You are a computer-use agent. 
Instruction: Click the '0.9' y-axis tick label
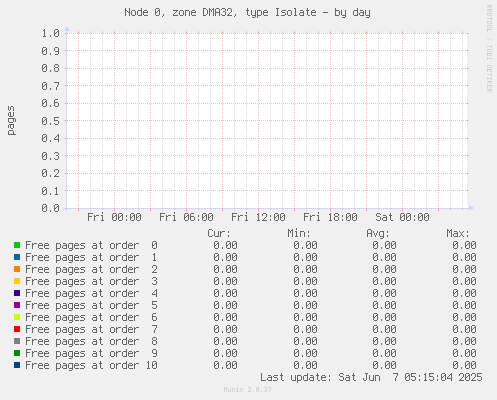pyautogui.click(x=50, y=51)
